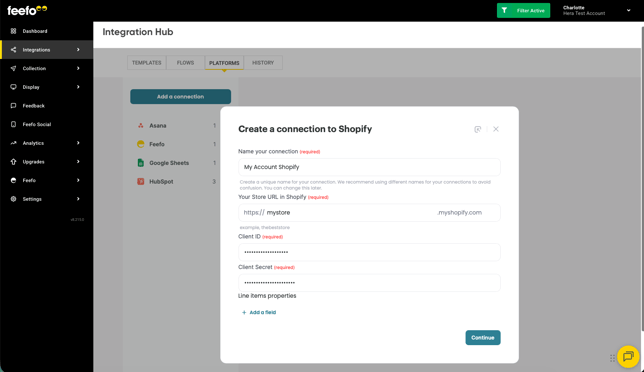The width and height of the screenshot is (644, 372).
Task: Focus the connection name field
Action: coord(369,167)
